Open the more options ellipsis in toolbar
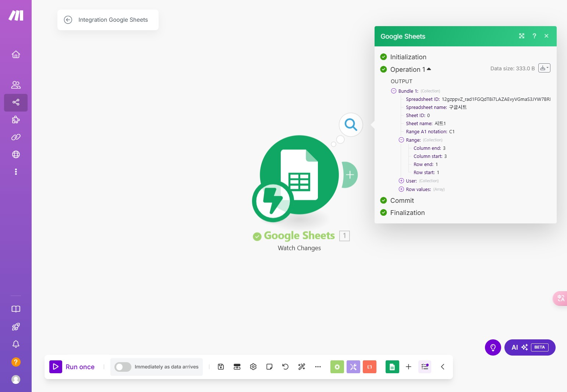The width and height of the screenshot is (567, 392). [318, 367]
